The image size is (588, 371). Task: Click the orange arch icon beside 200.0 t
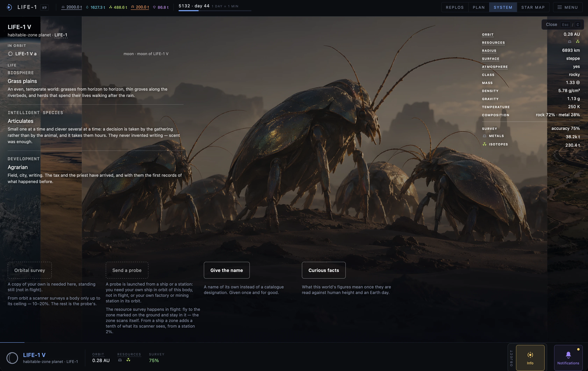coord(133,7)
